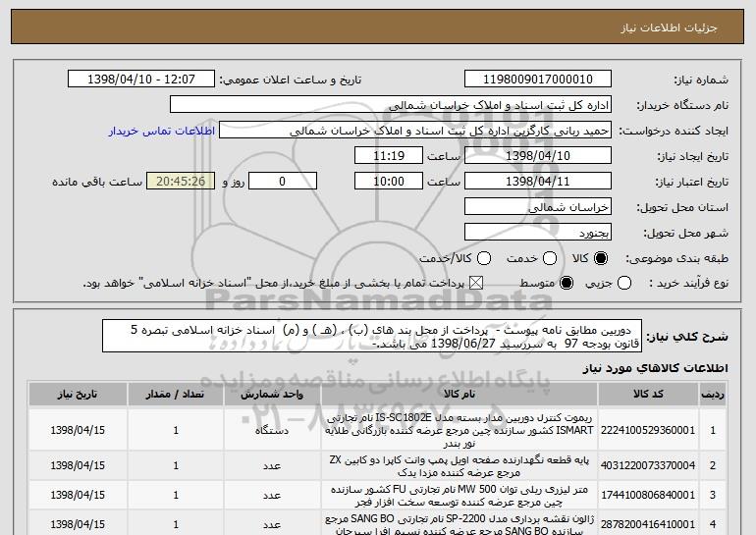
Task: Click the نام کالا column header
Action: point(459,395)
